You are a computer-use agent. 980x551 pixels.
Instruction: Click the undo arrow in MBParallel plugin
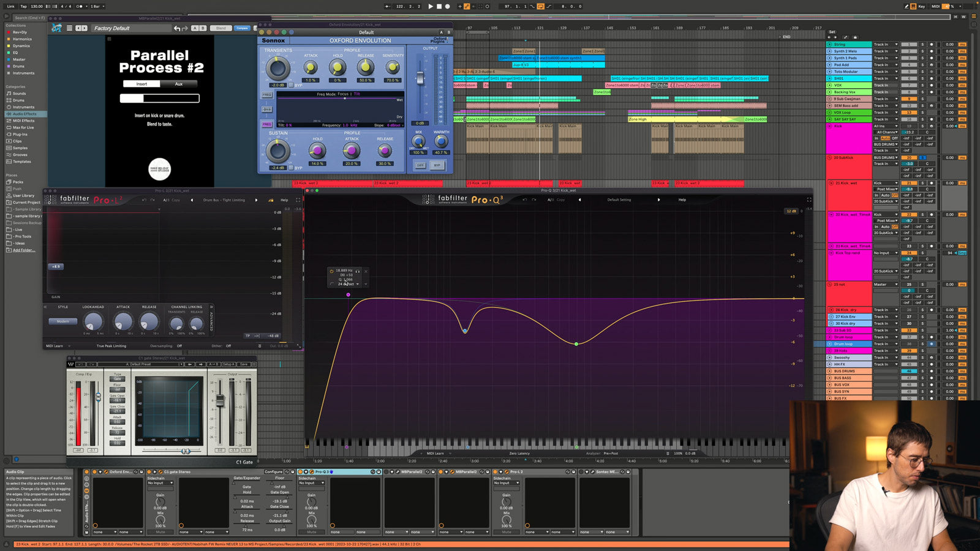pyautogui.click(x=177, y=28)
